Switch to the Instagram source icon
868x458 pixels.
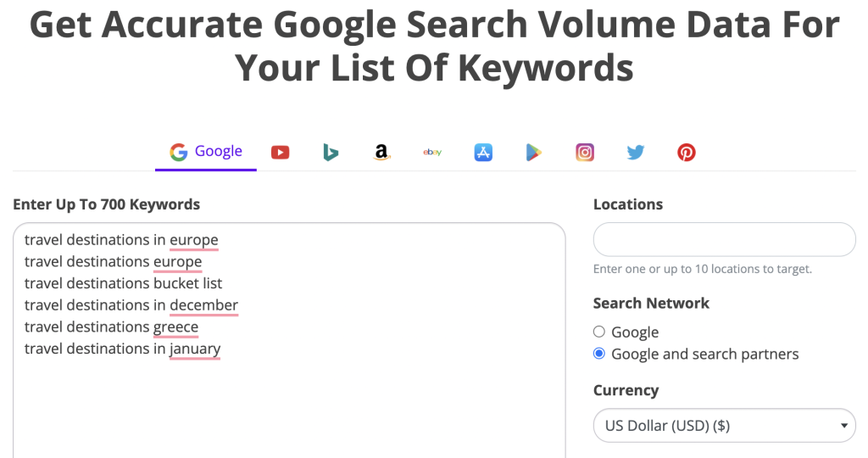tap(585, 153)
